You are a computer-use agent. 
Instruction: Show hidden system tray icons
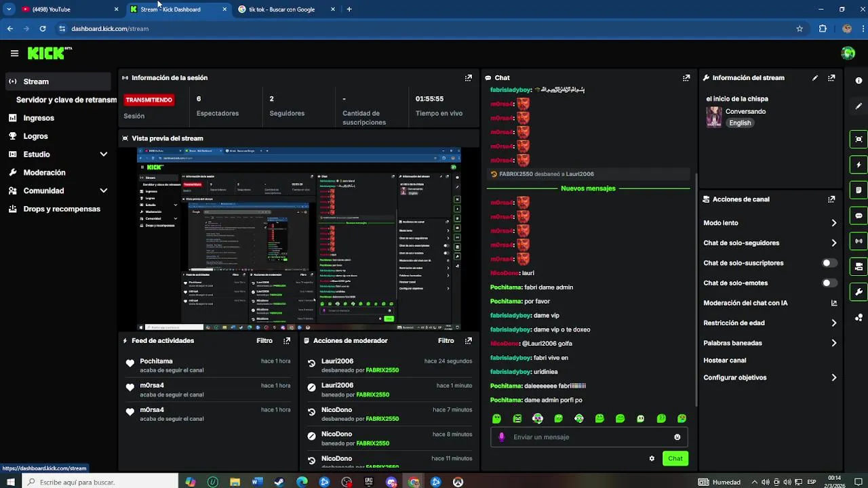[x=754, y=482]
